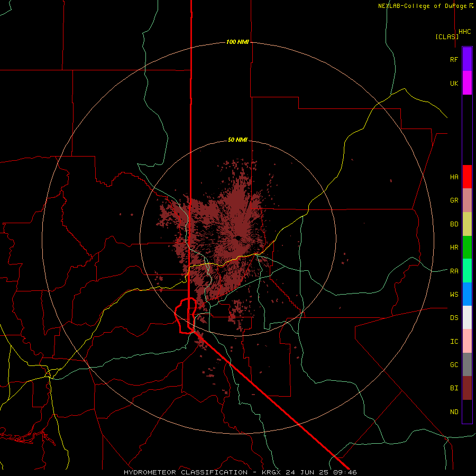Click the GR legend label

pyautogui.click(x=454, y=200)
